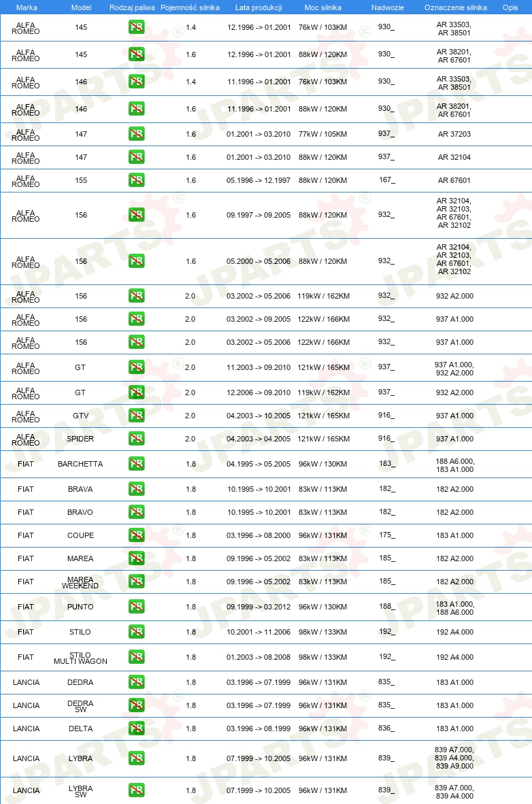Click the petrol fuel icon for Alfa Romeo 145 1.6

point(137,54)
